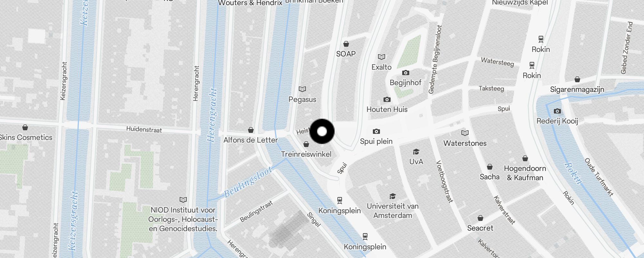Click the black circular location marker
The width and height of the screenshot is (644, 258).
(322, 131)
